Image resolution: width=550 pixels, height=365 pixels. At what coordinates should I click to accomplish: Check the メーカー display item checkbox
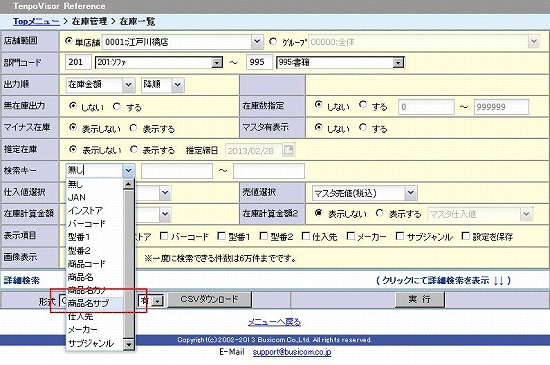pyautogui.click(x=350, y=236)
